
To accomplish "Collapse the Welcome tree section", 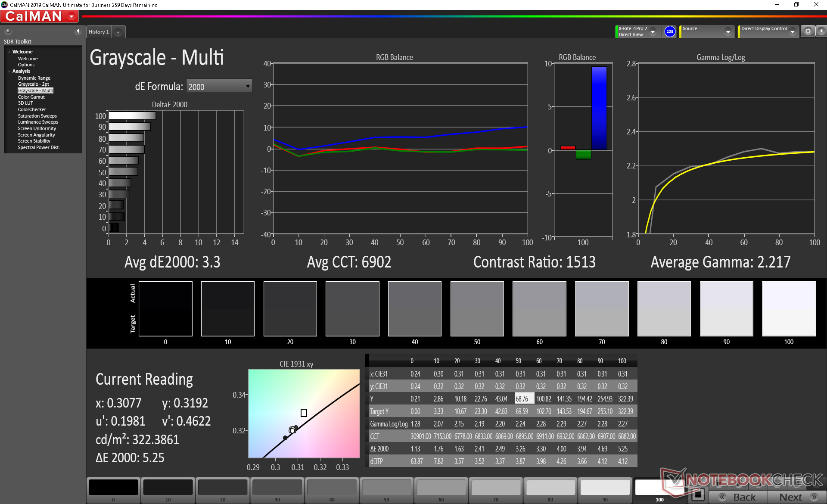I will pyautogui.click(x=9, y=52).
